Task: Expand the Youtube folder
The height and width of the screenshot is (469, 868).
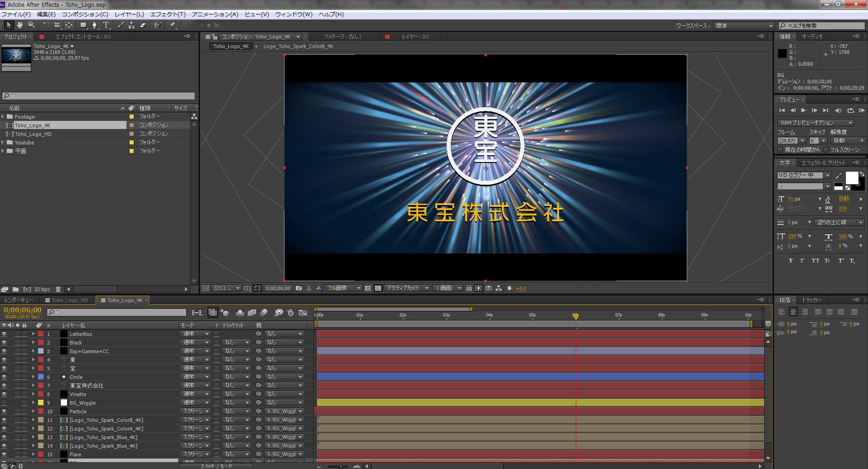Action: coord(3,143)
